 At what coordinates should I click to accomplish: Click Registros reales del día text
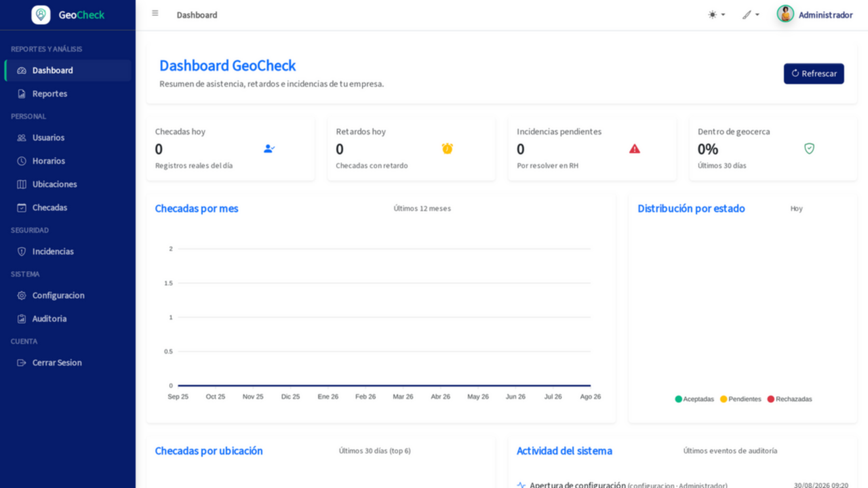[x=194, y=165]
